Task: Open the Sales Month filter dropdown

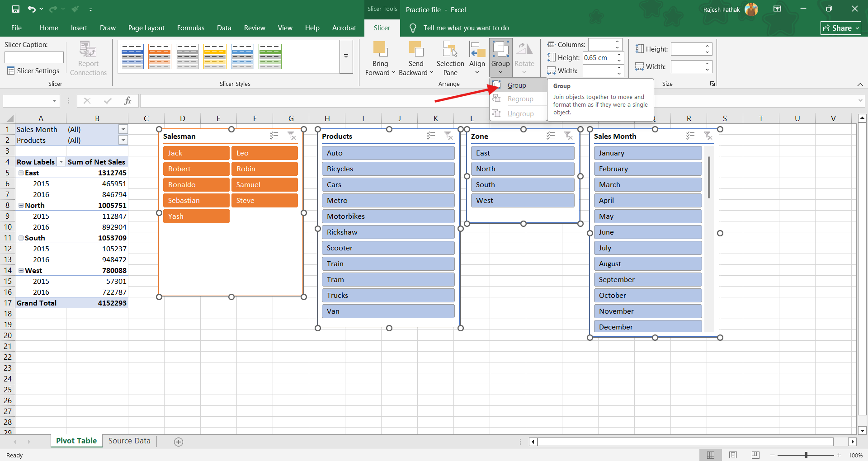Action: [x=123, y=130]
